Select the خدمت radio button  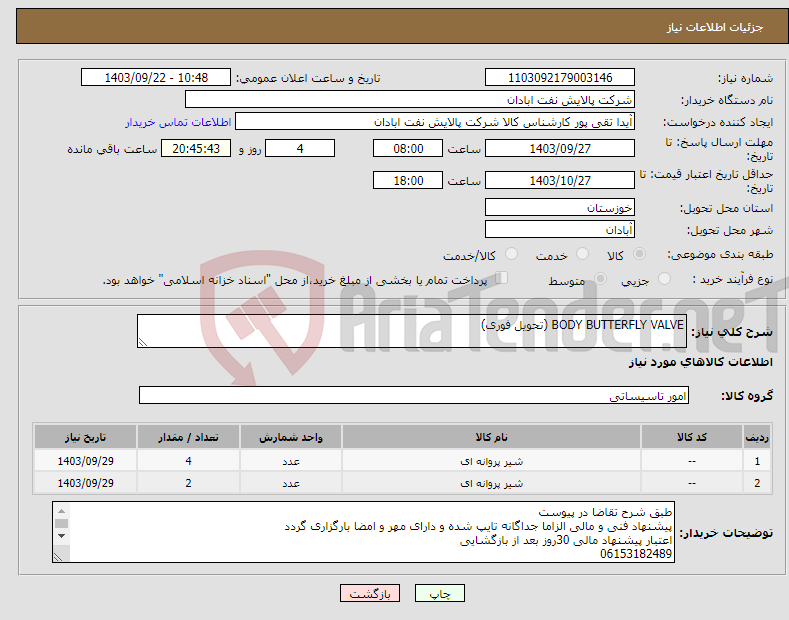(x=582, y=254)
